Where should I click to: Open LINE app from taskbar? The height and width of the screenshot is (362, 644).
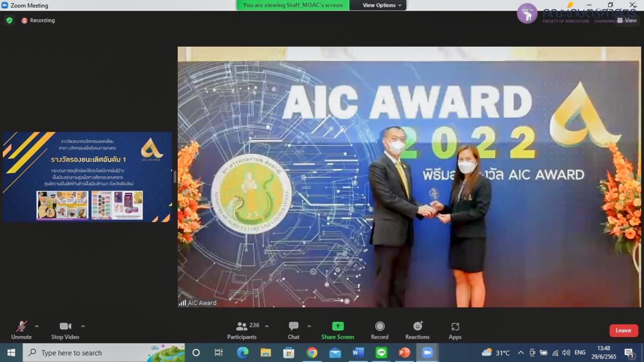click(381, 353)
